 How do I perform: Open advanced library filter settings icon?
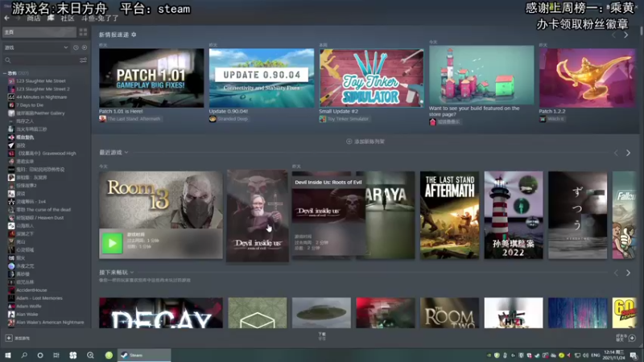click(x=83, y=60)
